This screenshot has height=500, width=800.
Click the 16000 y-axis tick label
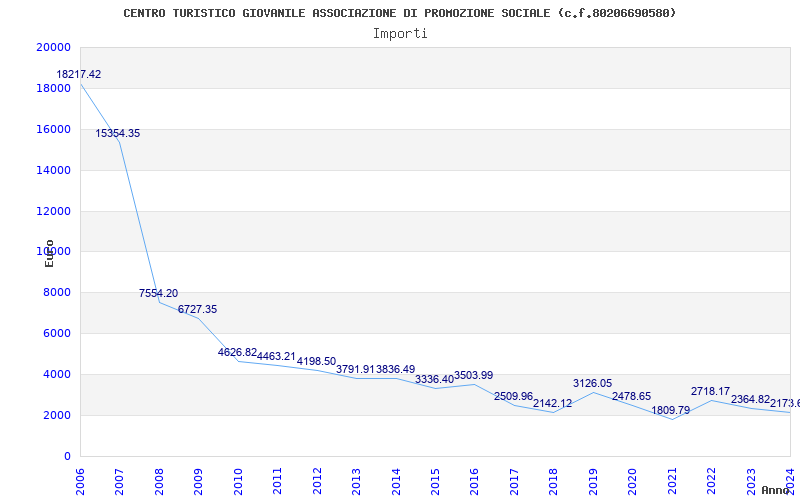pyautogui.click(x=53, y=129)
